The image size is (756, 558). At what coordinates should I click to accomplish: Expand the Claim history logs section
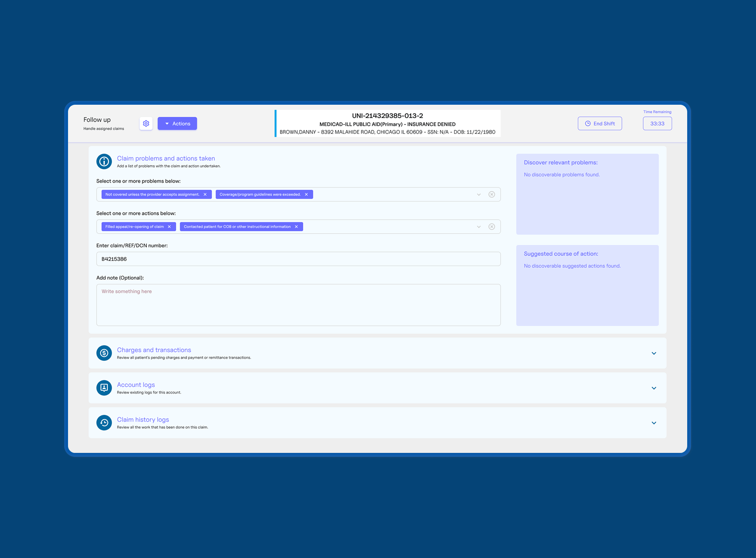pyautogui.click(x=654, y=423)
